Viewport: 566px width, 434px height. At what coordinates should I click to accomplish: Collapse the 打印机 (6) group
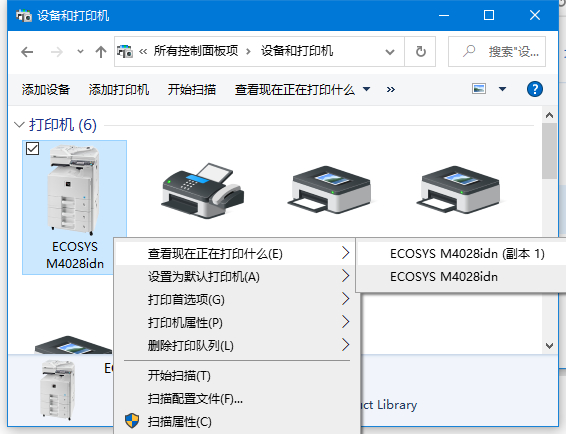[x=19, y=125]
